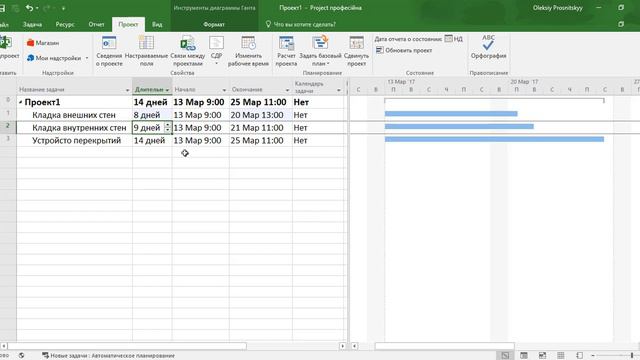Viewport: 640px width, 360px height.
Task: Open Длительность column filter dropdown
Action: (x=167, y=90)
